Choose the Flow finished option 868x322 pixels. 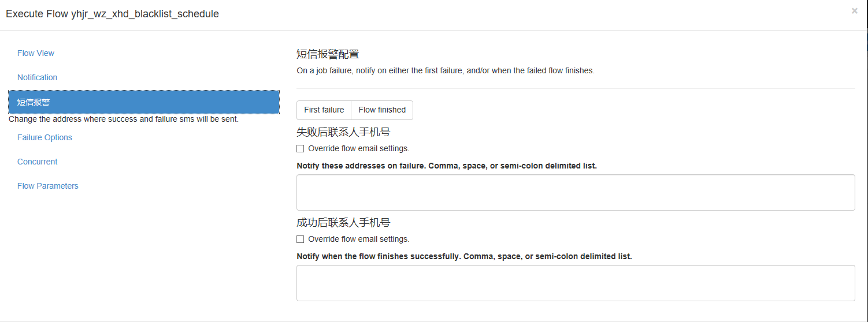pos(382,110)
